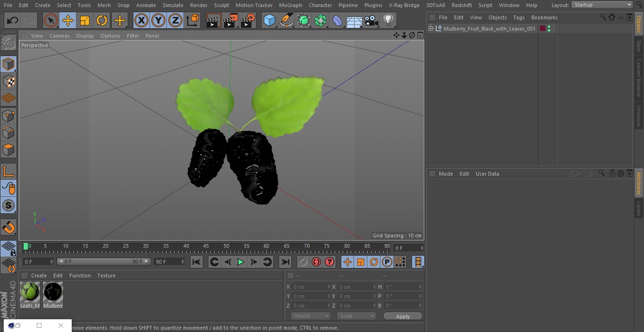Click the Apply button
The image size is (644, 332).
pyautogui.click(x=403, y=316)
